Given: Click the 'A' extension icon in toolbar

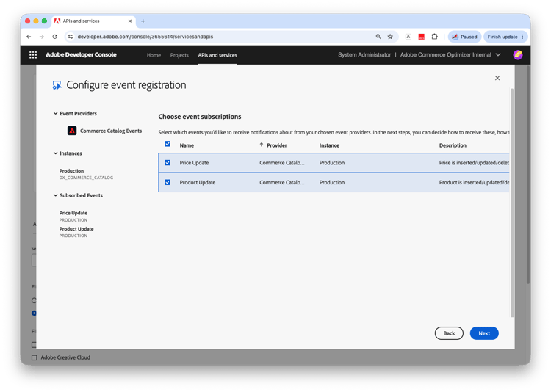Looking at the screenshot, I should [408, 37].
